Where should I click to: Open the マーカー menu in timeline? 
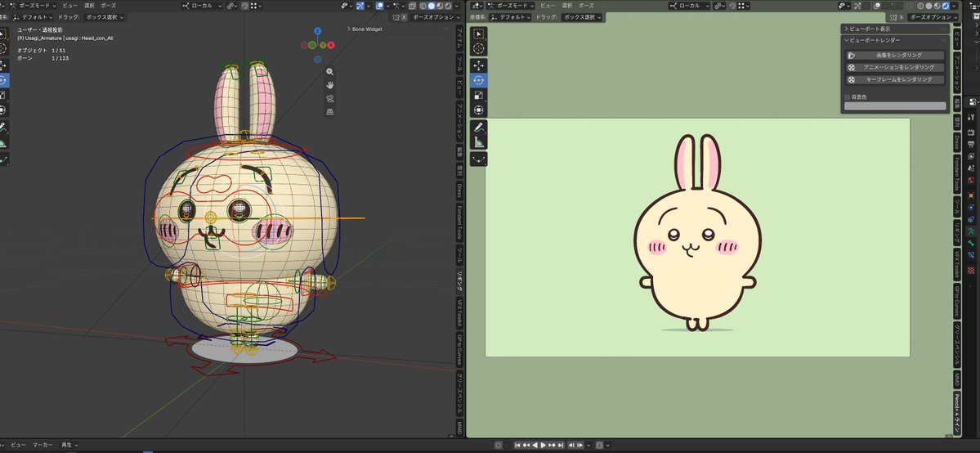tap(43, 445)
